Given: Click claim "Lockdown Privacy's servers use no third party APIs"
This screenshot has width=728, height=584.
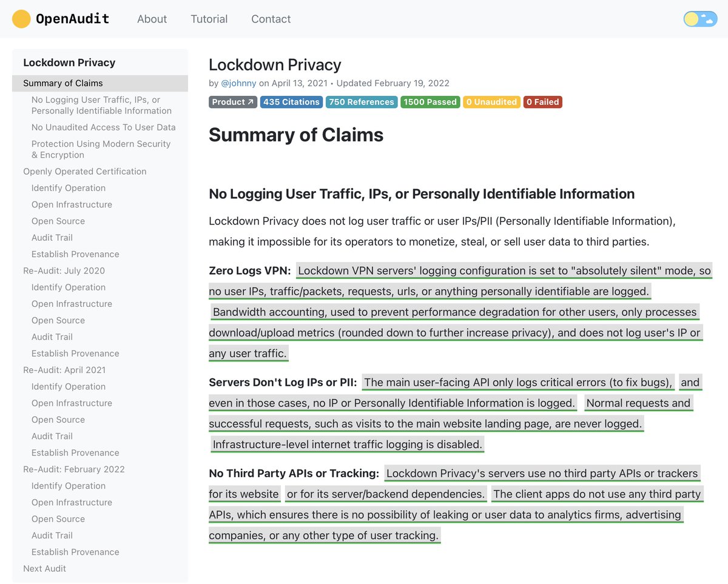Looking at the screenshot, I should coord(454,483).
